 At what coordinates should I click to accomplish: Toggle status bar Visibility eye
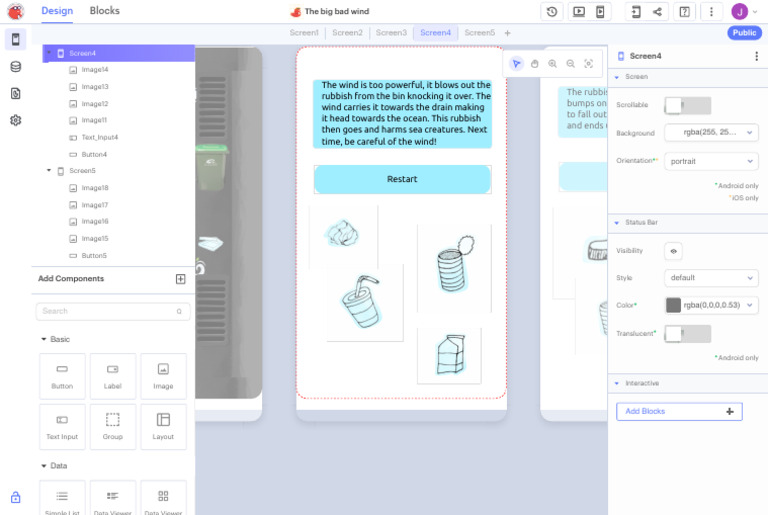673,251
